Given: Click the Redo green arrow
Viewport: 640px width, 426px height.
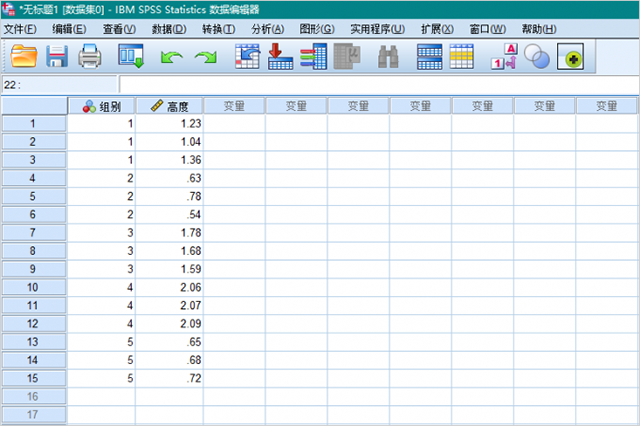Looking at the screenshot, I should pyautogui.click(x=205, y=57).
